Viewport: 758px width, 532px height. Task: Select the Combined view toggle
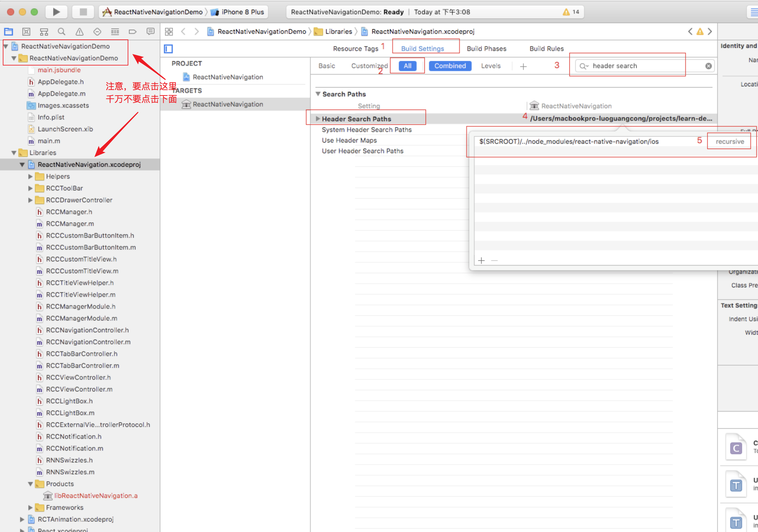450,65
